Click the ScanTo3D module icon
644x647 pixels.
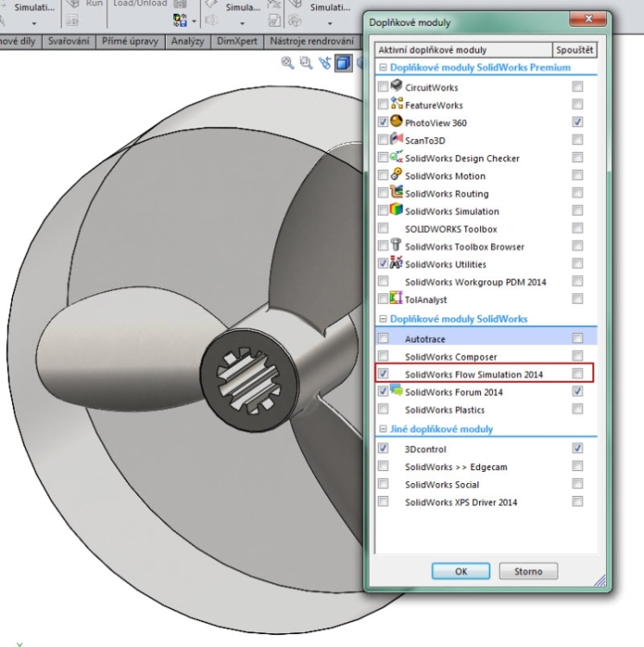[x=396, y=139]
